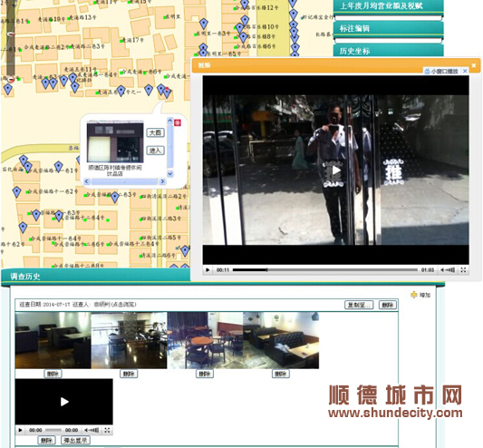Click the map zoom slider handle
Image resolution: width=483 pixels, height=448 pixels.
coord(11,34)
